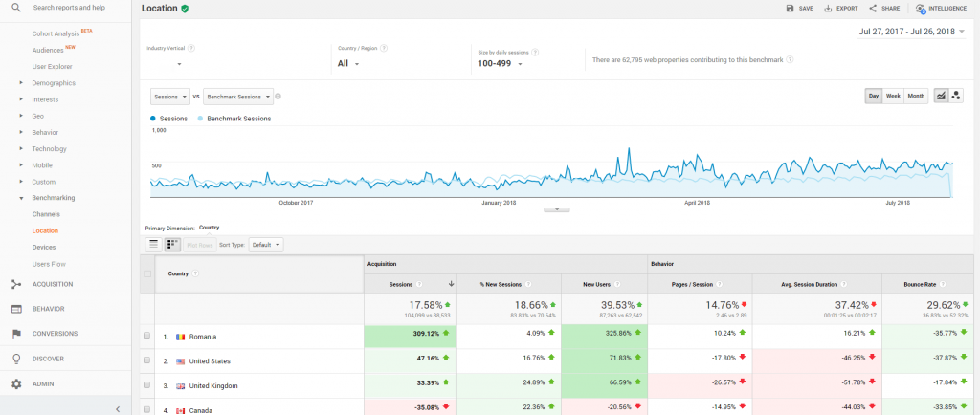Click the date range selector
Screen dimensions: 980x415
click(907, 32)
